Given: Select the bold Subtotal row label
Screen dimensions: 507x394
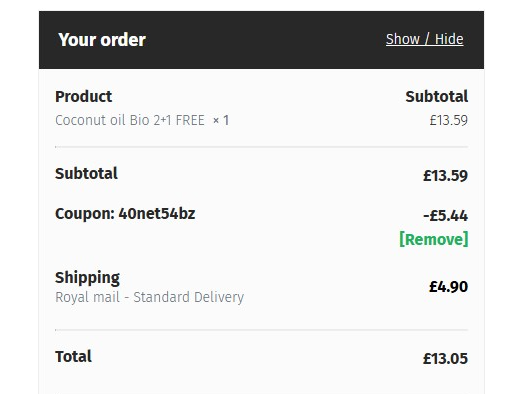Looking at the screenshot, I should point(86,174).
